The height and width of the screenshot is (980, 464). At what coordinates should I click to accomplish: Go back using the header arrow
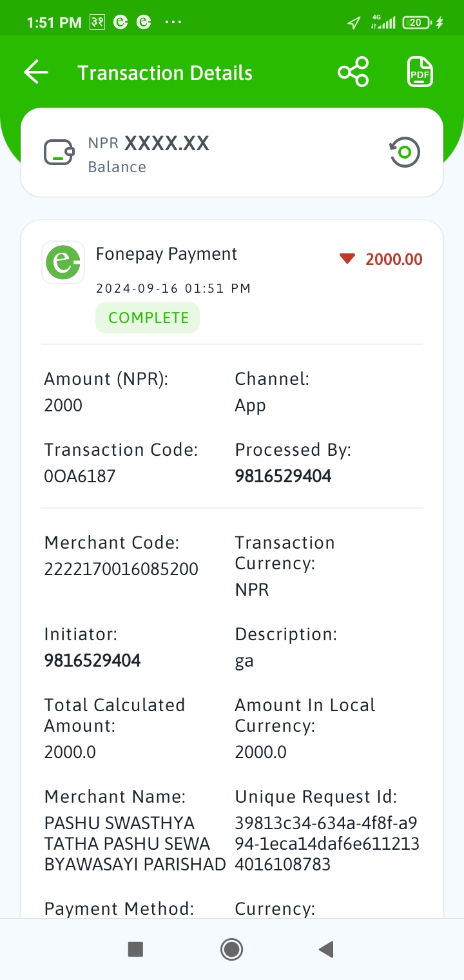click(x=36, y=72)
